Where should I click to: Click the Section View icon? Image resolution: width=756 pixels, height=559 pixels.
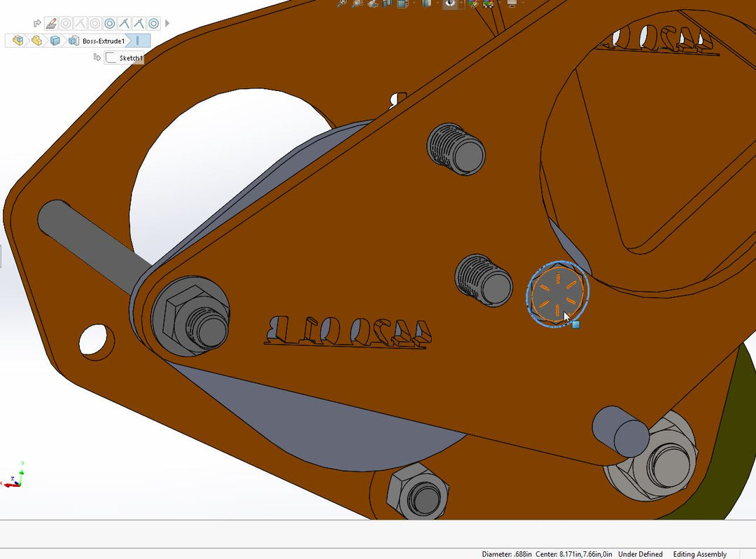pyautogui.click(x=387, y=4)
